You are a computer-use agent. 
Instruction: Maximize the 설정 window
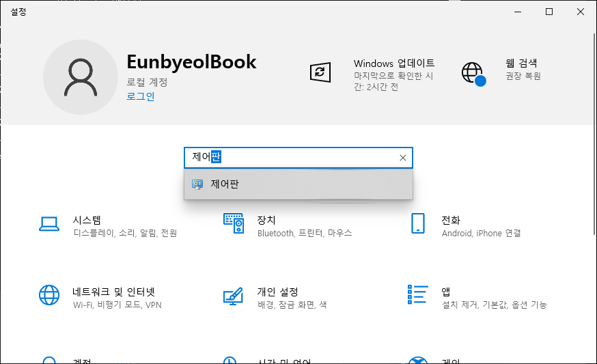coord(549,12)
